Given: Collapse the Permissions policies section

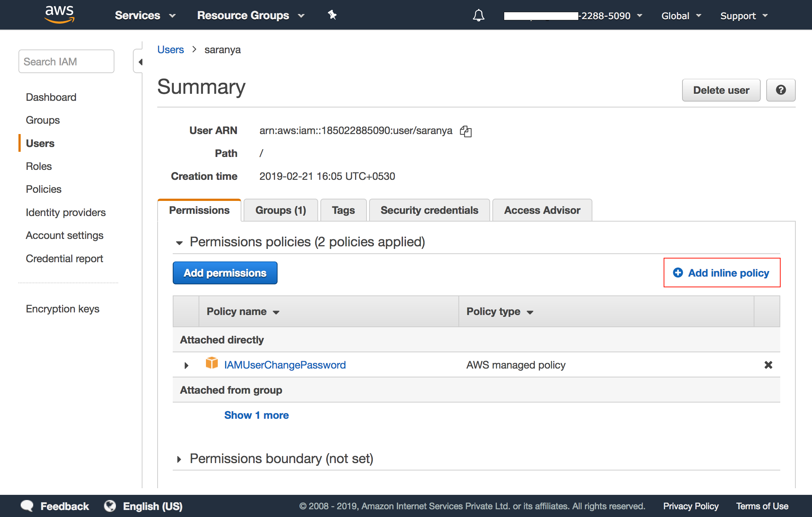Looking at the screenshot, I should (x=179, y=243).
